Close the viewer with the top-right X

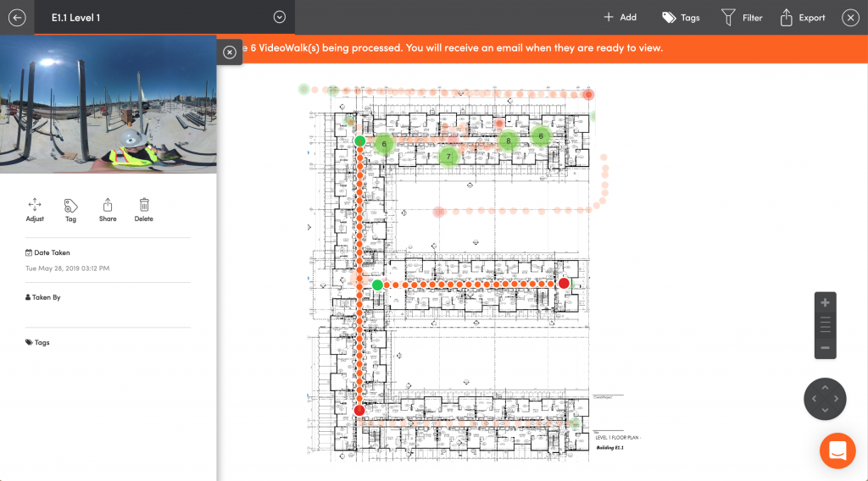pyautogui.click(x=850, y=18)
